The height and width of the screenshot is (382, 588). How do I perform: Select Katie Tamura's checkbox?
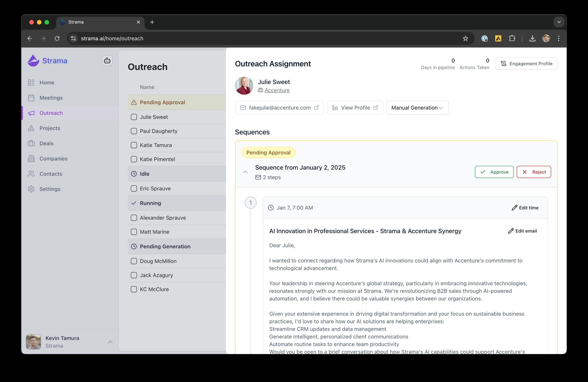coord(134,145)
